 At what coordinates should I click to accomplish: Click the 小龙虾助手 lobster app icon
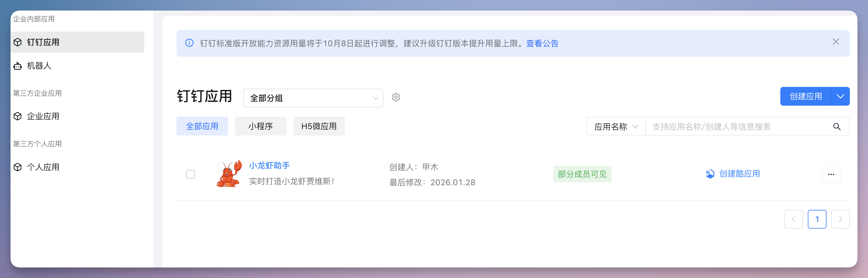coord(229,174)
